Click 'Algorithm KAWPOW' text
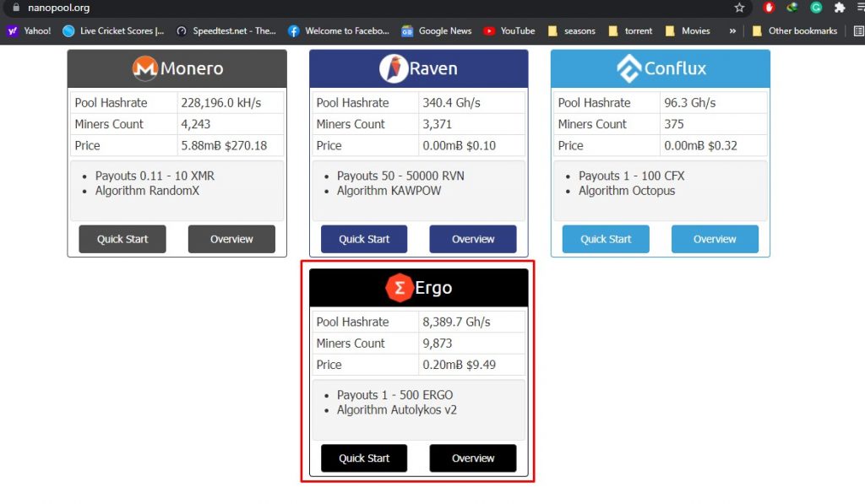This screenshot has height=504, width=865. click(389, 191)
